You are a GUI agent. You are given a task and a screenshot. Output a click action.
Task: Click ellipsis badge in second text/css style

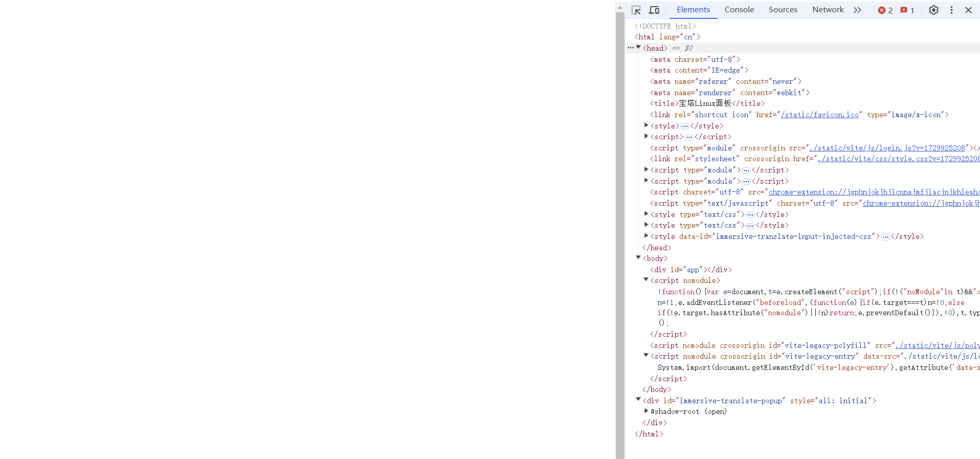point(750,226)
